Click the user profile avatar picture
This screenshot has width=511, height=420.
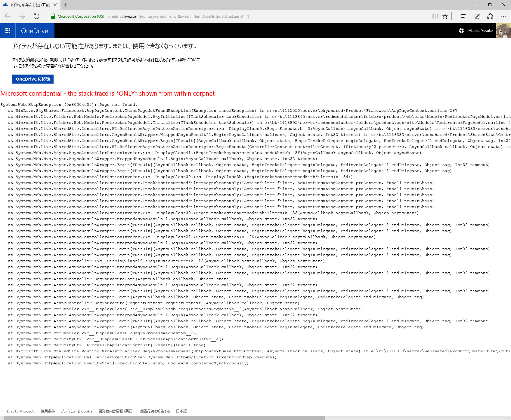(x=503, y=31)
